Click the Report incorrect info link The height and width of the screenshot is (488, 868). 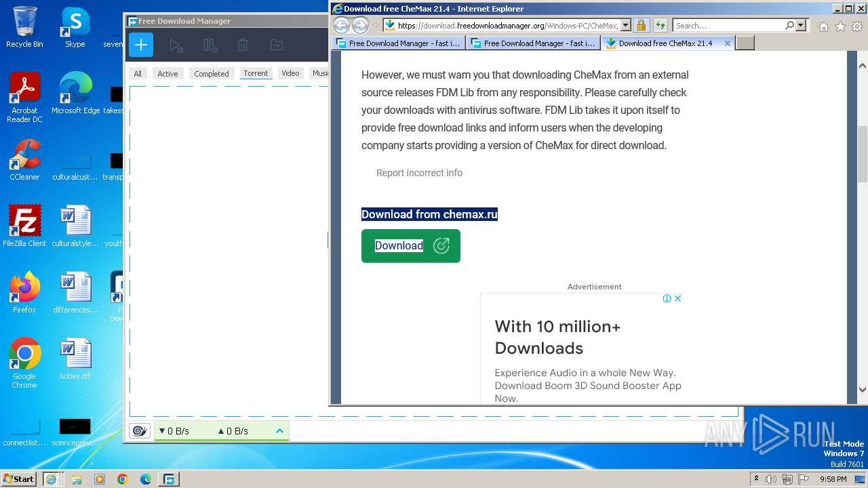click(x=419, y=173)
